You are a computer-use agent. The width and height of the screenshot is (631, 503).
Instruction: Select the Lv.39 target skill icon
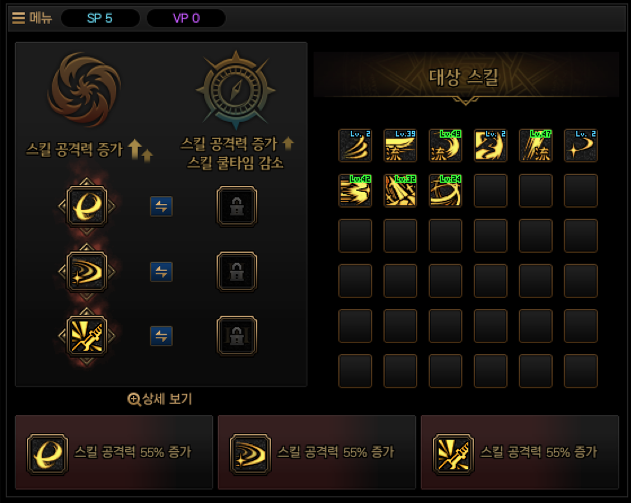400,145
